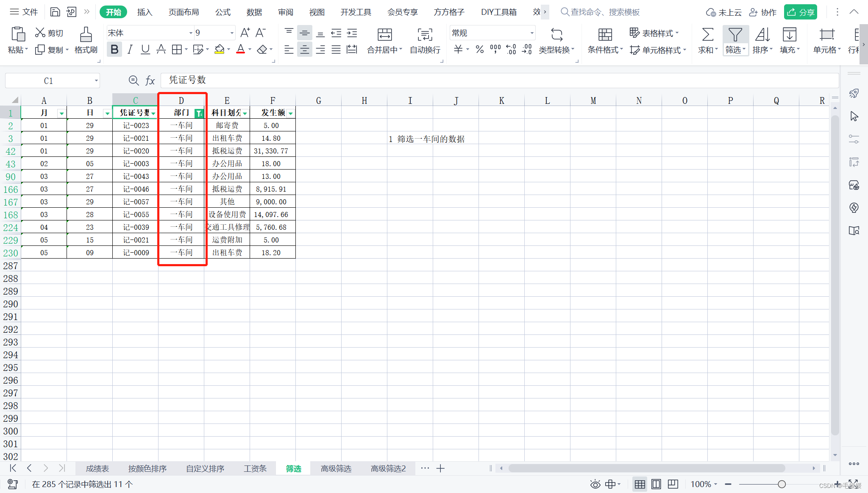Click the 分享 share button

coord(801,12)
